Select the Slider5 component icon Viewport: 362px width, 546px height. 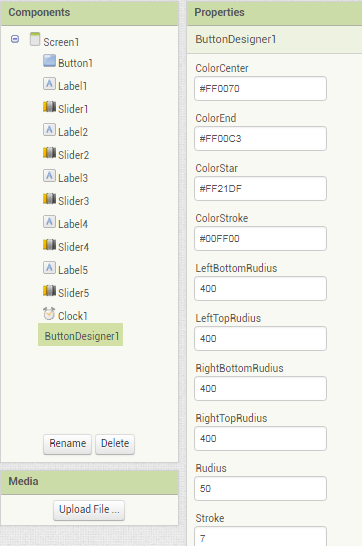point(49,291)
